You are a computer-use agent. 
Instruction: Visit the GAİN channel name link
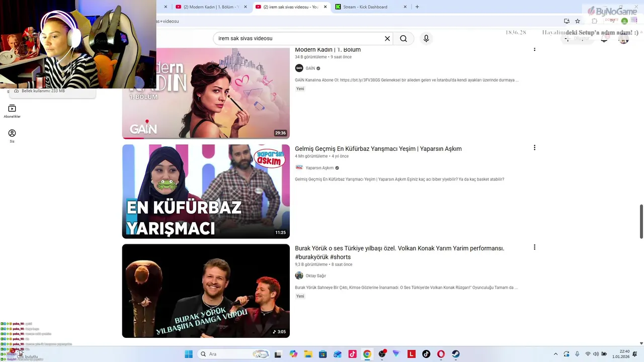pyautogui.click(x=310, y=68)
